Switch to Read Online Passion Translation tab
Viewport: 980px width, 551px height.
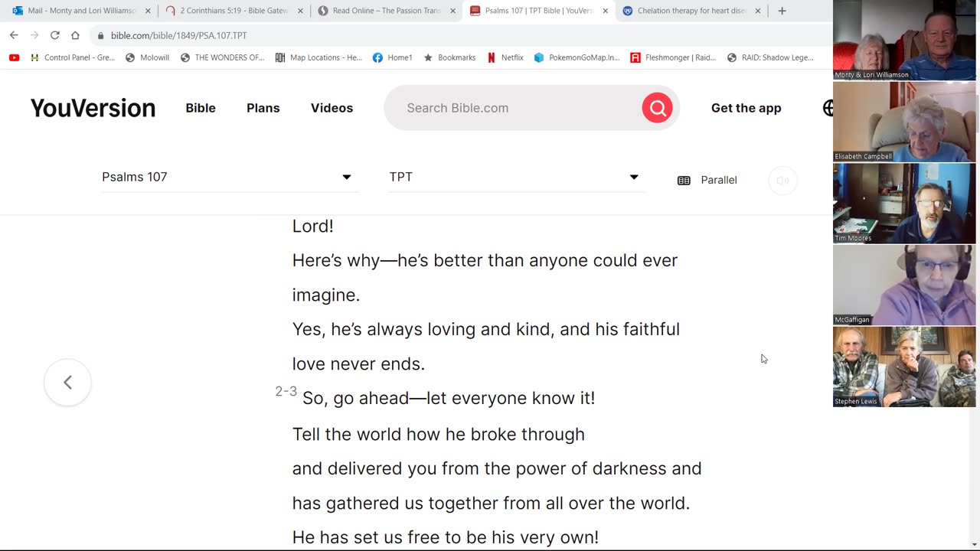click(x=385, y=11)
